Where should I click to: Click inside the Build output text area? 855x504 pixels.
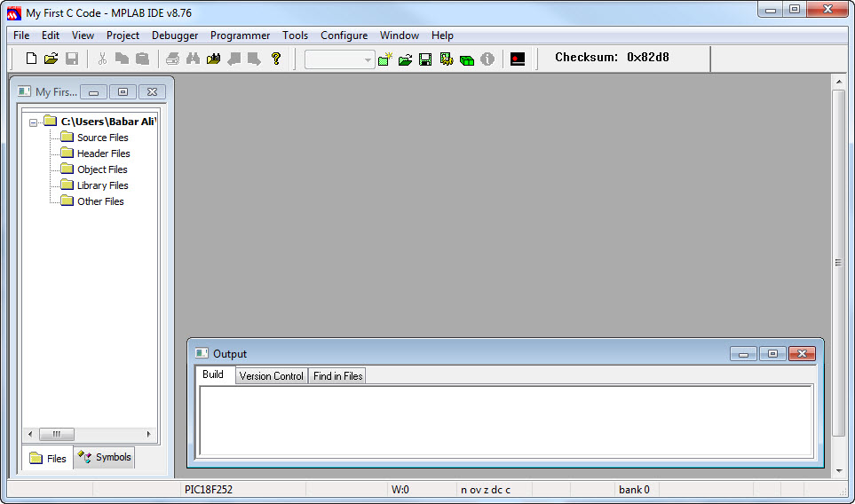pos(506,420)
